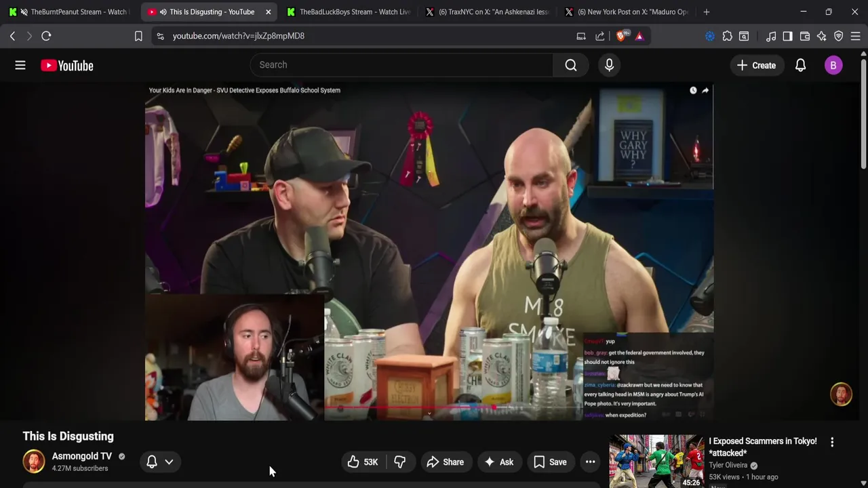This screenshot has height=488, width=868.
Task: Open the notifications bell in the header
Action: click(800, 65)
